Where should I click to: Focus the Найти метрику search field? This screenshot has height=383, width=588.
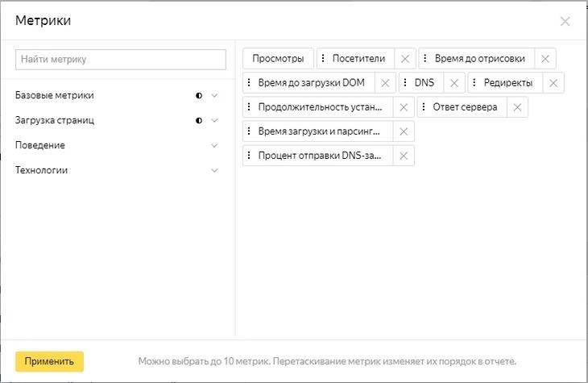(121, 60)
